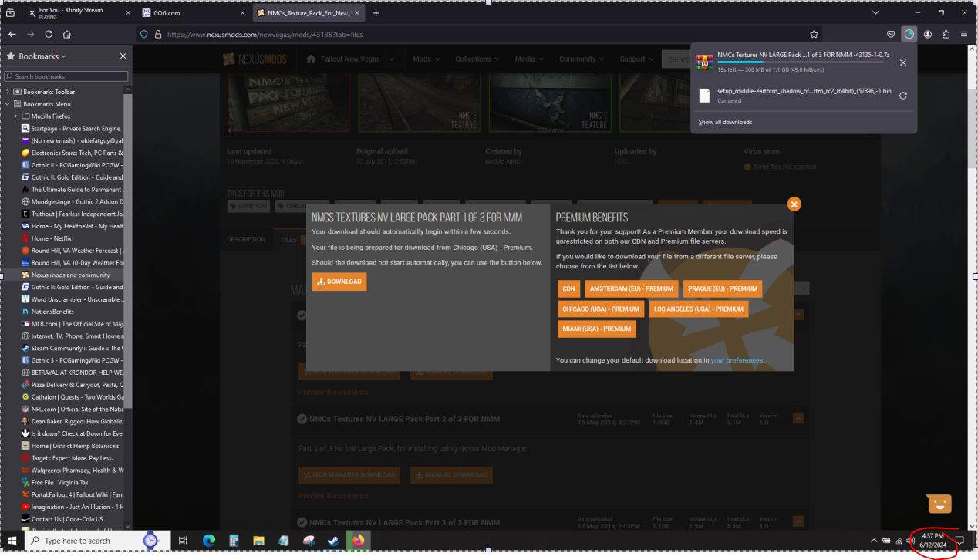Choose the CDN download server
978x560 pixels.
click(x=568, y=289)
